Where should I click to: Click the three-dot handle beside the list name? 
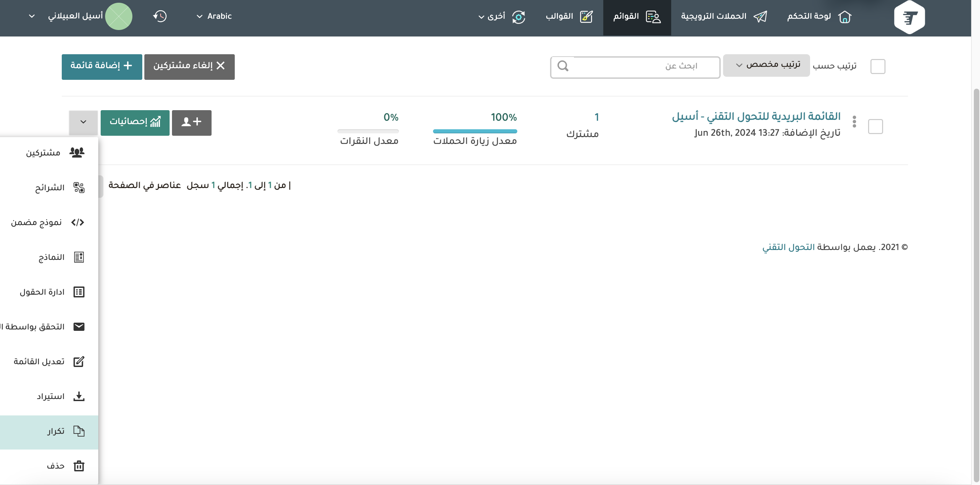tap(854, 122)
